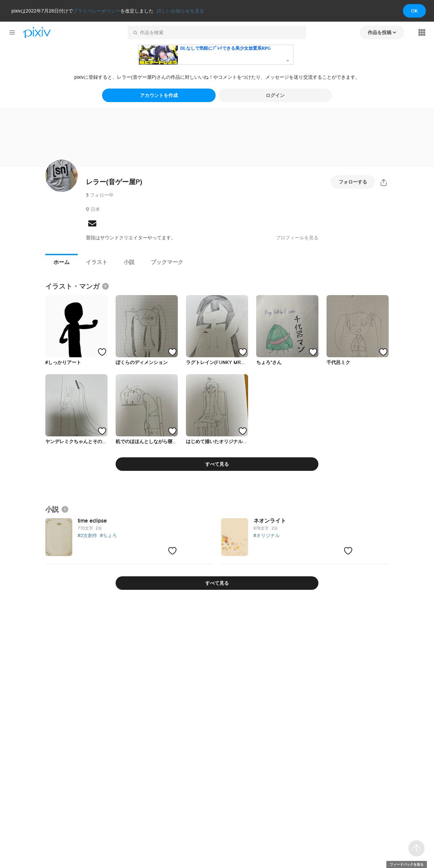This screenshot has height=868, width=434.
Task: Toggle heart on ちょろ*さん artwork
Action: (313, 352)
